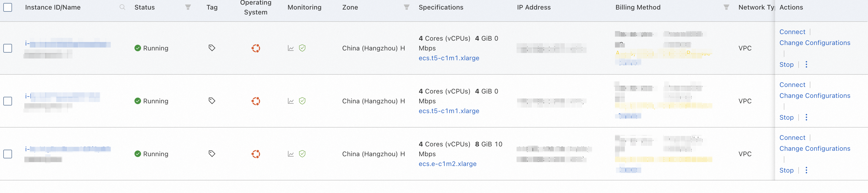Screen dimensions: 868x193
Task: Click the security shield icon in the first row
Action: click(302, 48)
